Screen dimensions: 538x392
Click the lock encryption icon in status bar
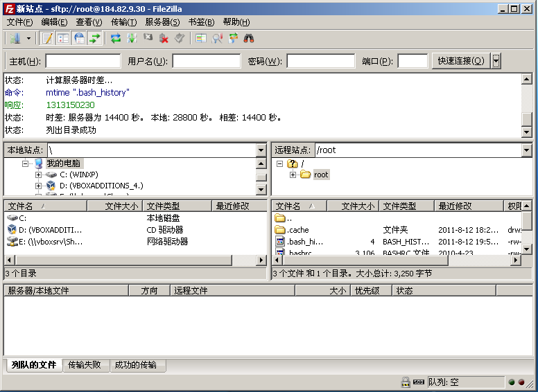click(406, 382)
